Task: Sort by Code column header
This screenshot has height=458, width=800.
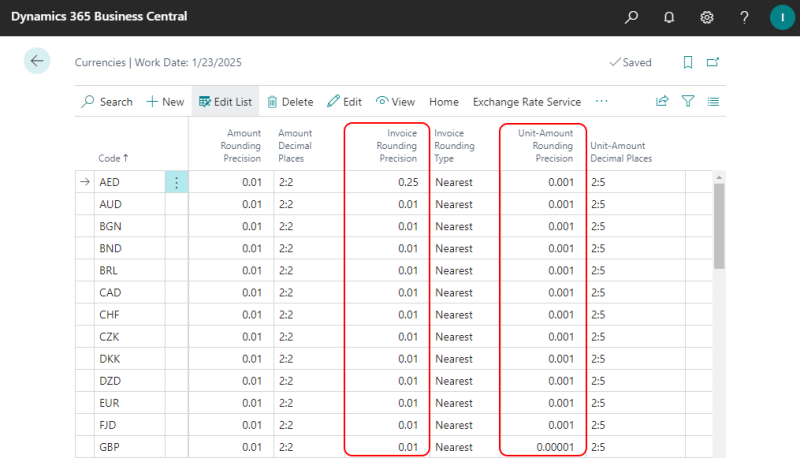Action: [113, 158]
